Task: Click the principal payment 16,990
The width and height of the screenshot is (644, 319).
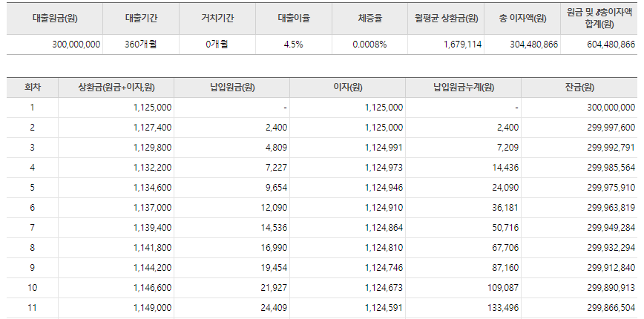Action: (275, 248)
